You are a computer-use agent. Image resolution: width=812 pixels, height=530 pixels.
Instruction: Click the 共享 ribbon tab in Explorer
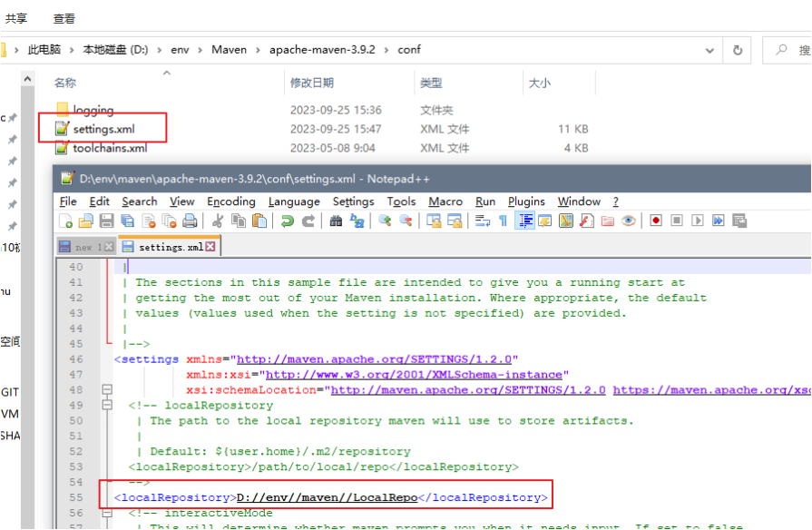click(x=16, y=19)
